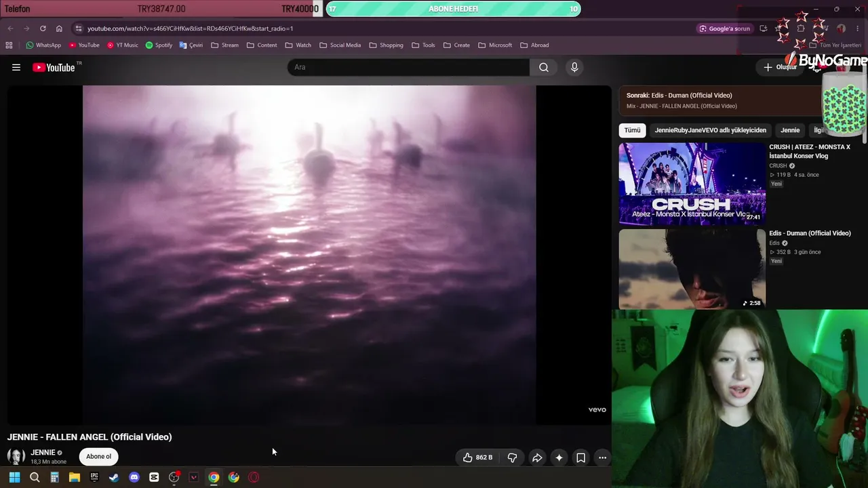Open the Abroad bookmarks folder

(534, 45)
